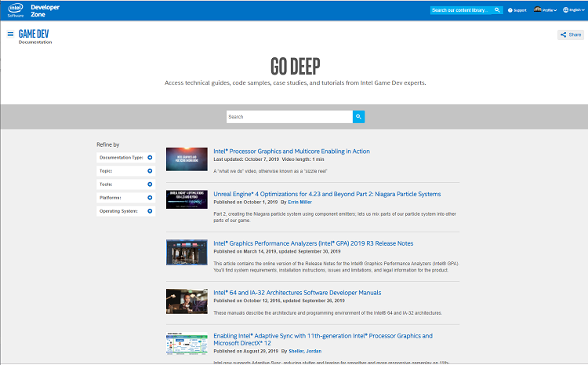
Task: Select the Topic filter label
Action: coord(106,171)
